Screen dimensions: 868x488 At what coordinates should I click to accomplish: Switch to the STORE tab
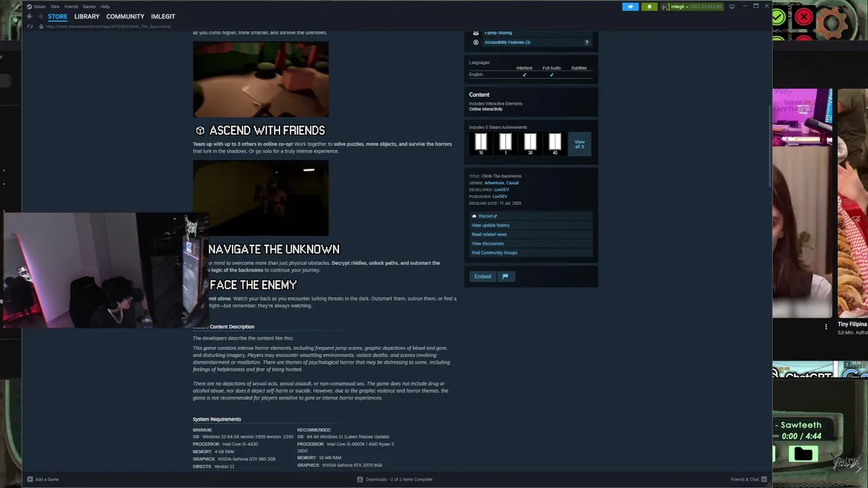(58, 16)
